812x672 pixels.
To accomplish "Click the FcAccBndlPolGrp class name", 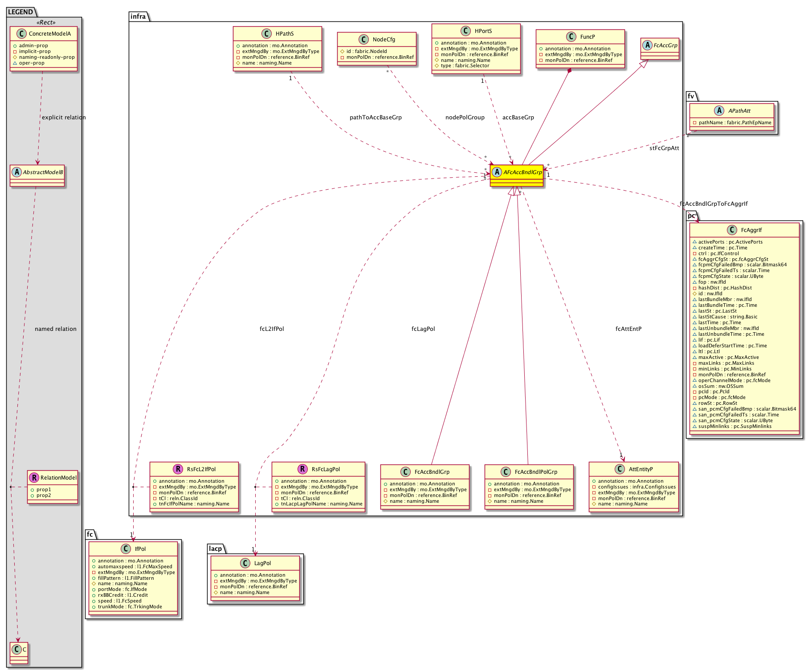I will pos(536,472).
